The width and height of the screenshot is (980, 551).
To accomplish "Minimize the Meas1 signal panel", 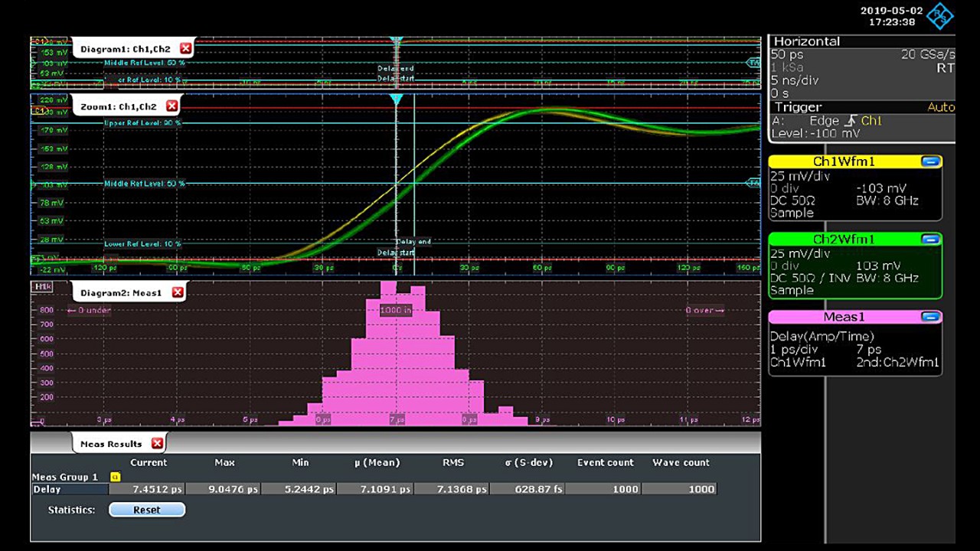I will coord(930,317).
